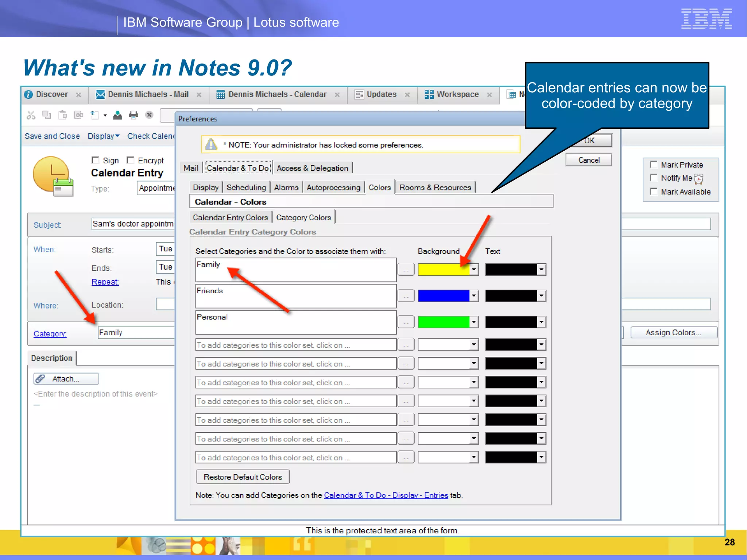Click the Cut scissors toolbar icon
The image size is (747, 560).
pos(31,115)
